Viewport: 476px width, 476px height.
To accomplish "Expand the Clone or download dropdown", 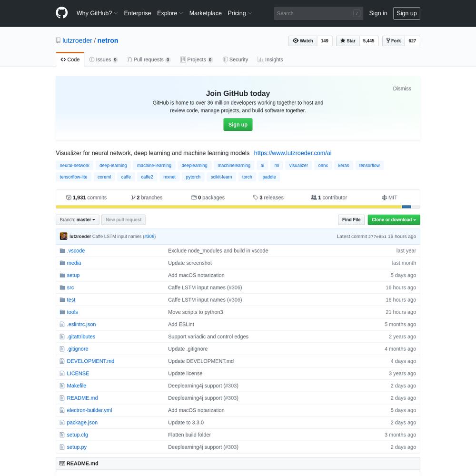I will (x=394, y=220).
